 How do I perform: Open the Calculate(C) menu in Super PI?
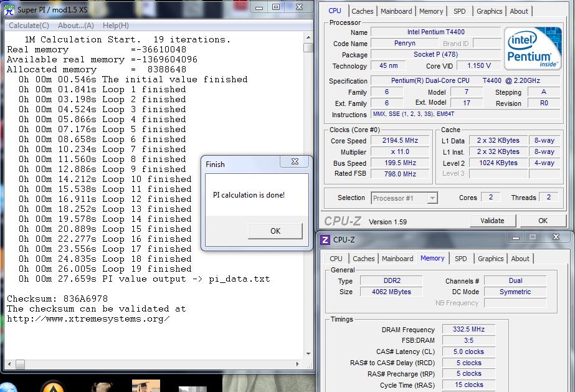(x=29, y=26)
